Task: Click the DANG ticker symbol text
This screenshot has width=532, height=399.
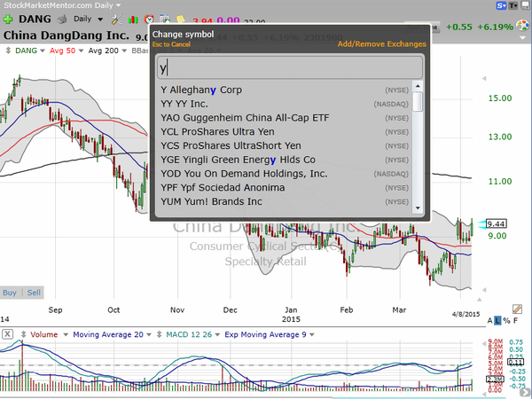Action: [35, 19]
